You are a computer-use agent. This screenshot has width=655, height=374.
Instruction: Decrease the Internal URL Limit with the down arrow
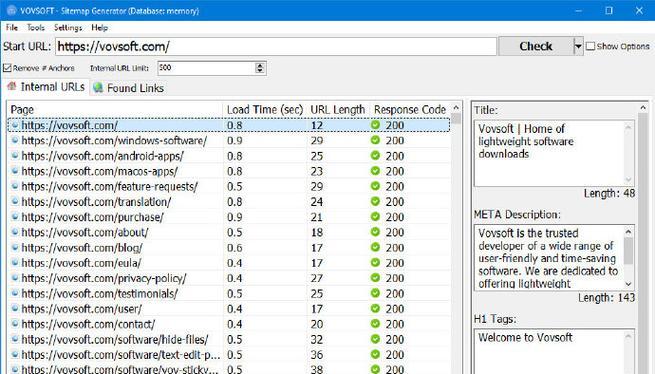tap(260, 71)
